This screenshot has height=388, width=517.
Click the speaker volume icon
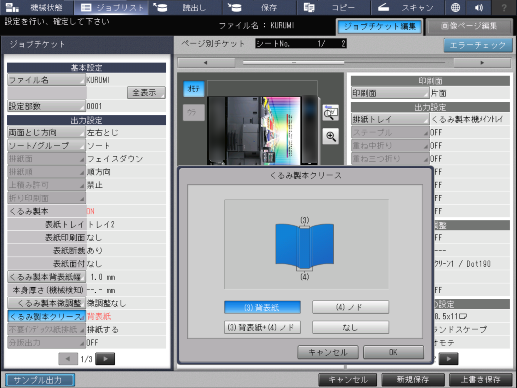479,7
